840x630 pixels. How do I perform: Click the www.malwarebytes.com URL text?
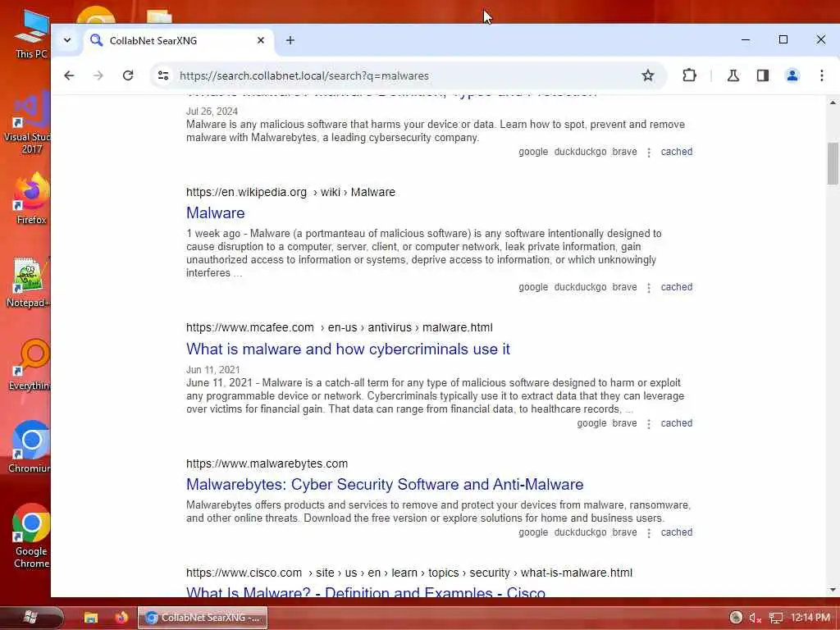coord(267,463)
